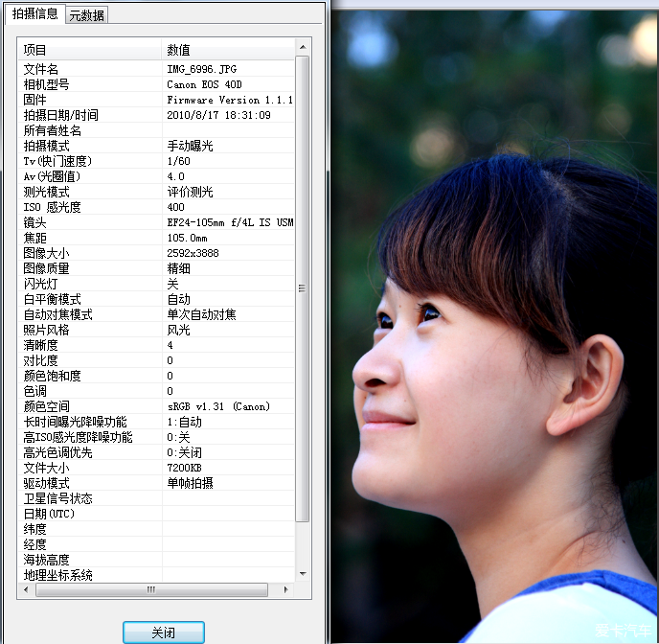Click the 数值 column header

pyautogui.click(x=228, y=50)
